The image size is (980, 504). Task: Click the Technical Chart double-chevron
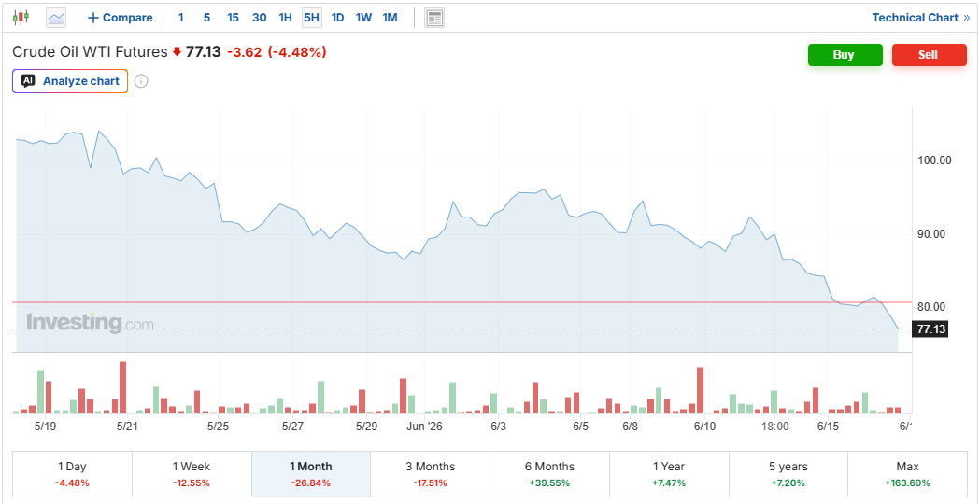[966, 18]
